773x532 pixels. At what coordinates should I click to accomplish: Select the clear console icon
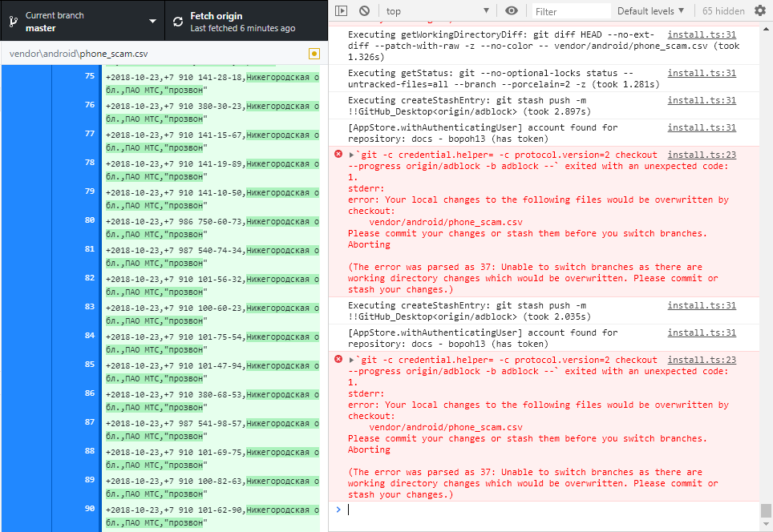click(x=366, y=10)
